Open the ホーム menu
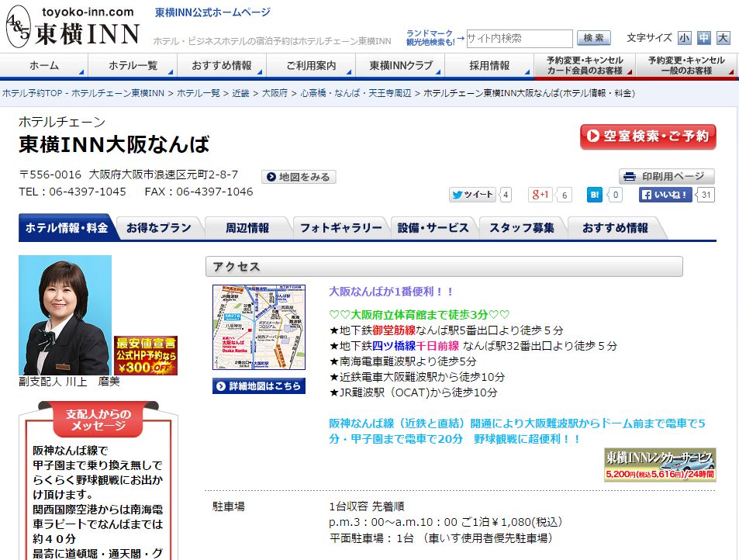 [x=44, y=65]
